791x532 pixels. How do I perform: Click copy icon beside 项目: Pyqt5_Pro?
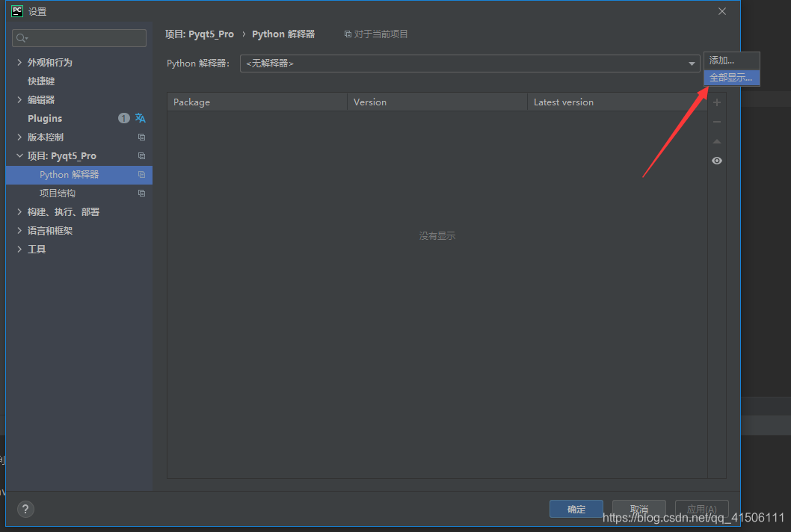click(142, 156)
